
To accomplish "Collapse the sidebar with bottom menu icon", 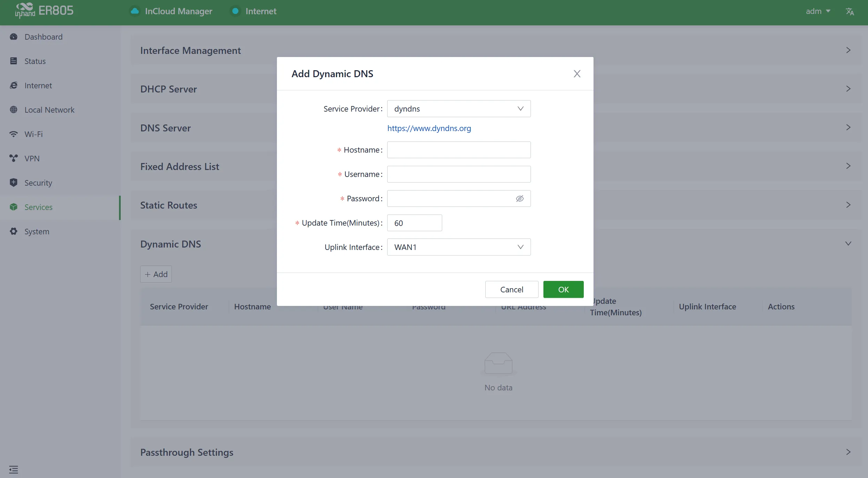I will tap(14, 470).
